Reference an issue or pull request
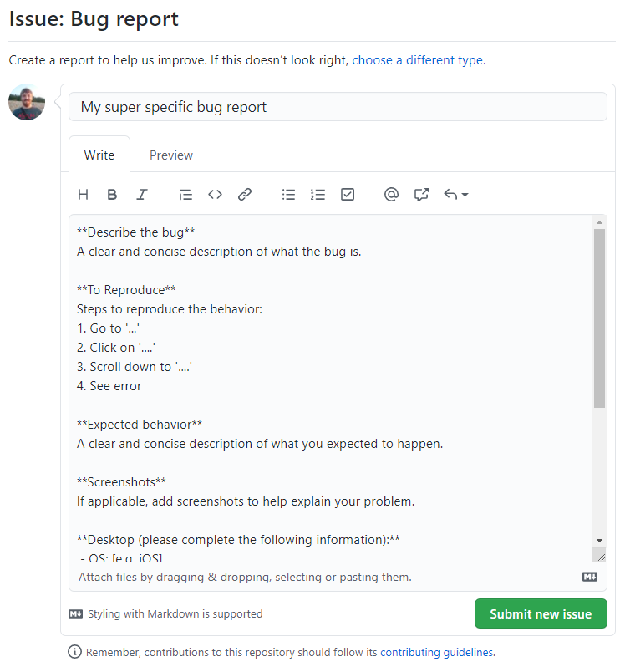Viewport: 625px width, 672px height. tap(421, 195)
